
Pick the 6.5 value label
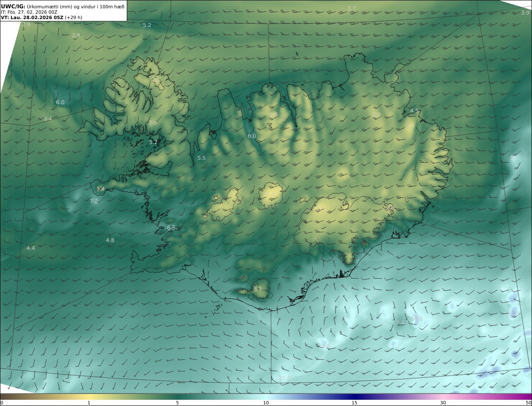[x=171, y=228]
